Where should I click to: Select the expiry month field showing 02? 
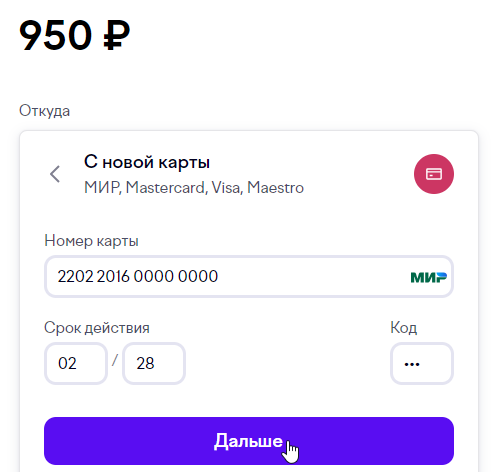coord(76,363)
